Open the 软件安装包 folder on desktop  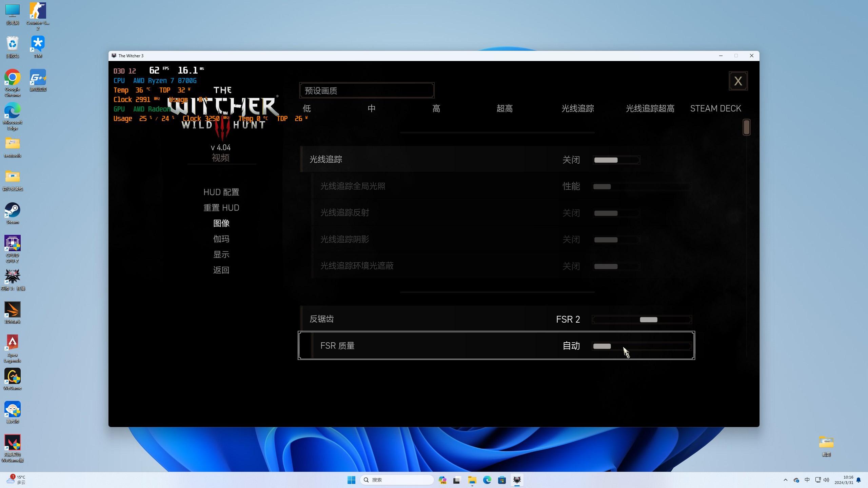coord(13,180)
